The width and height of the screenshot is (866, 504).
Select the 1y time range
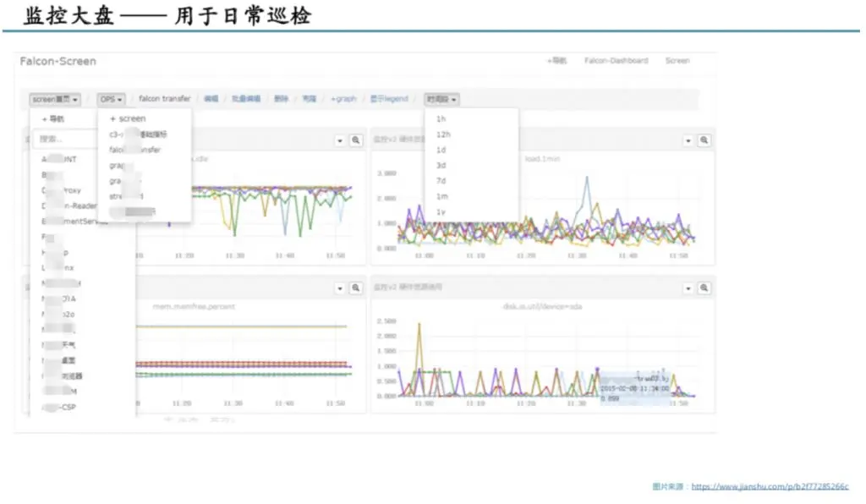click(441, 212)
